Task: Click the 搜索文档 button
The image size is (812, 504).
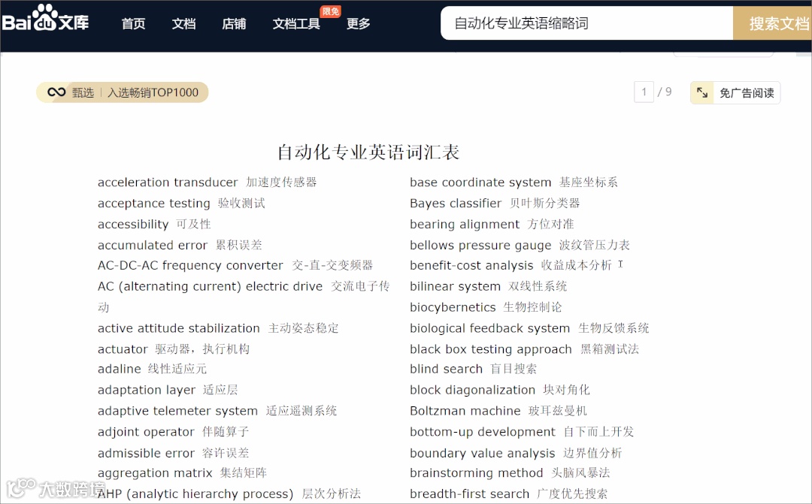Action: pos(772,23)
